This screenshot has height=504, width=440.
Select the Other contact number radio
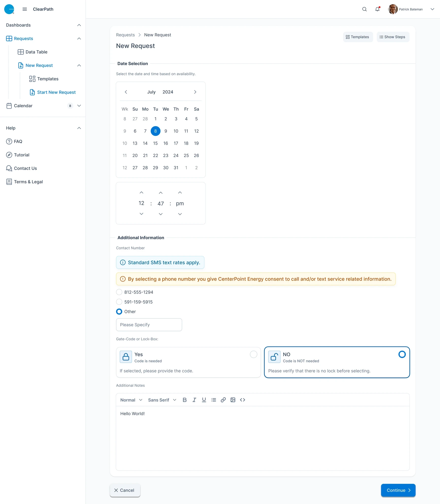(119, 312)
